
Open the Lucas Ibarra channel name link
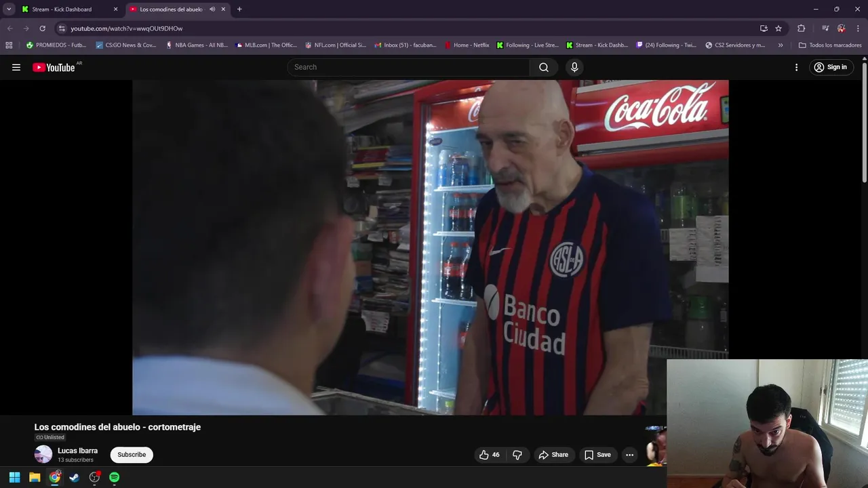coord(77,451)
